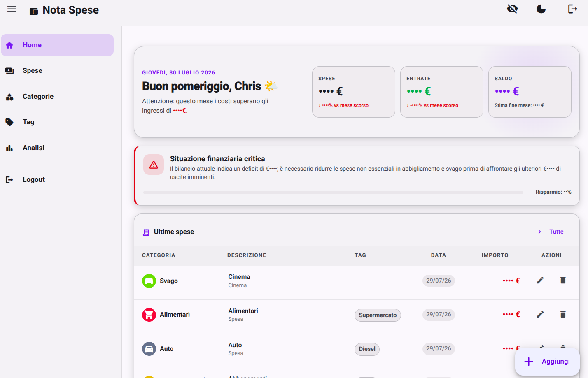
Task: Click the CATEGORIA column header
Action: [159, 255]
